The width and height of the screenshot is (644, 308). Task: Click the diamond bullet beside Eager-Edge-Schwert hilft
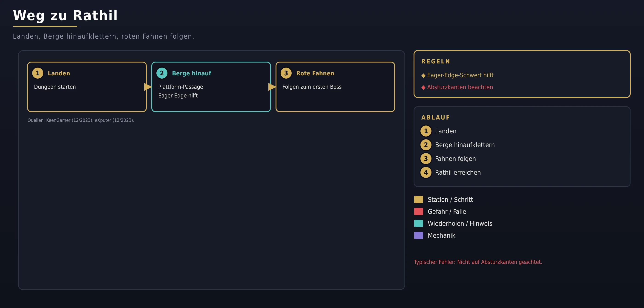(x=423, y=75)
